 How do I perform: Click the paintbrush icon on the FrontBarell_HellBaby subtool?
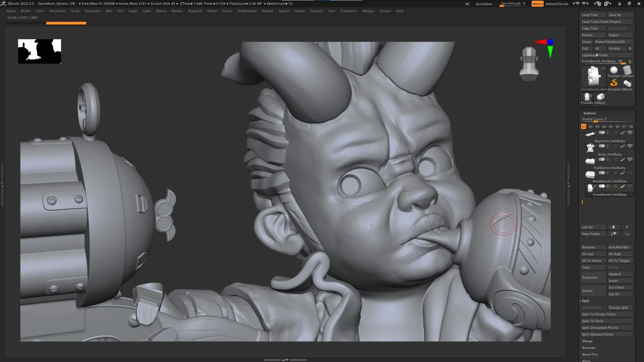click(622, 186)
